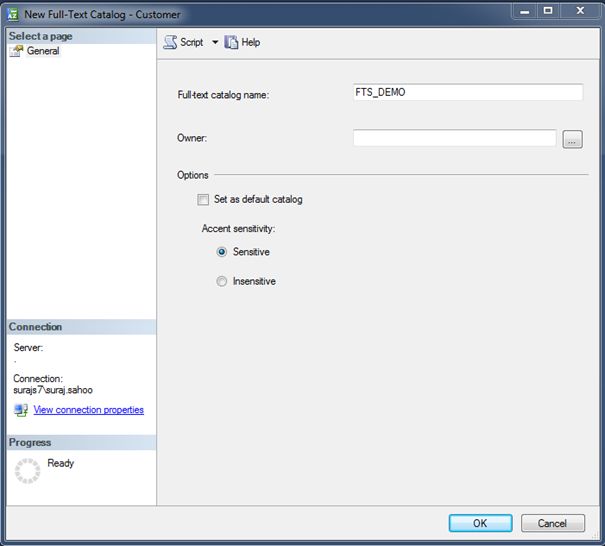The image size is (605, 546).
Task: Click the Full-text catalog name field
Action: point(468,92)
